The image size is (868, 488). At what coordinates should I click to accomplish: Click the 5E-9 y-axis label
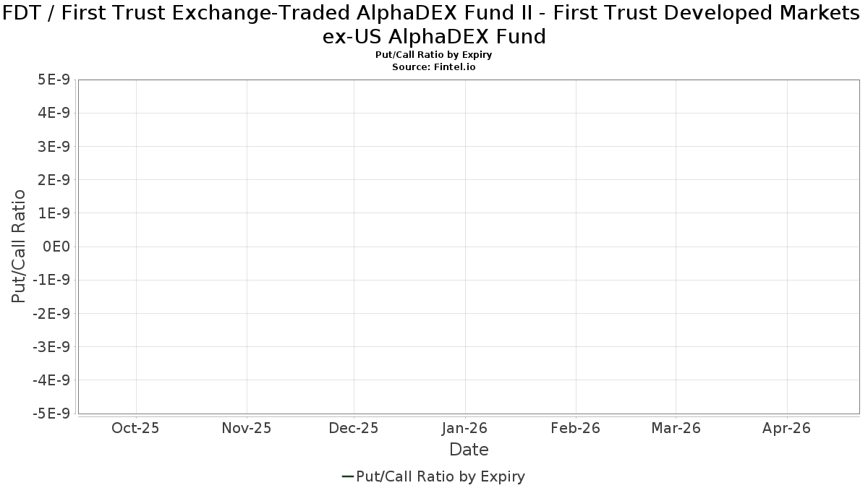(54, 80)
